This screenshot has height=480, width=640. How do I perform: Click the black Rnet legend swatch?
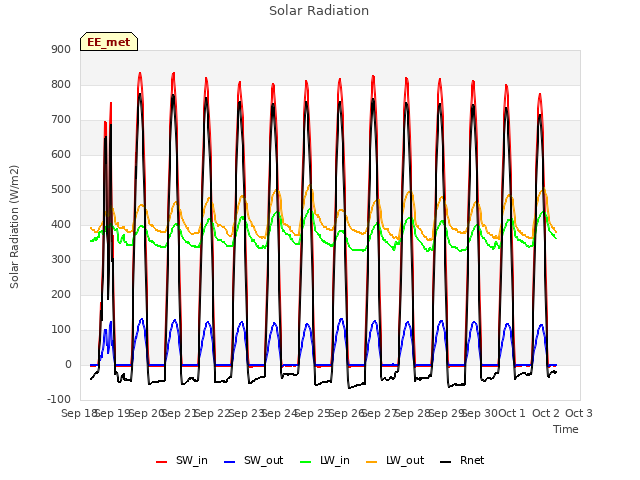click(446, 462)
